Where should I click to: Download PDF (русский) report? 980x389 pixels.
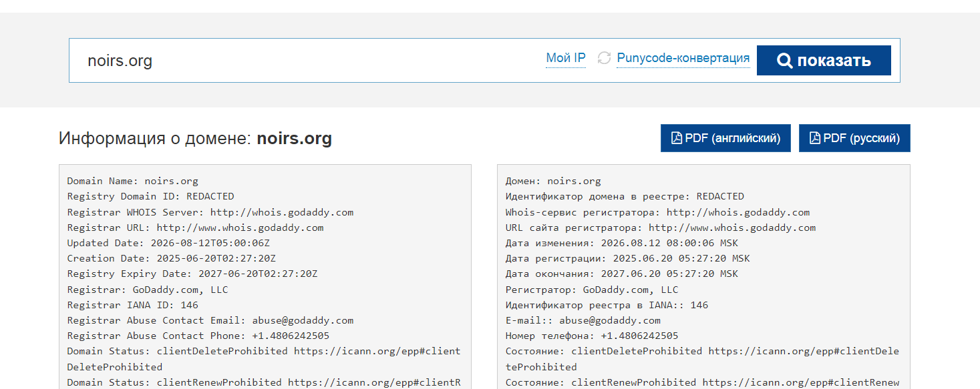[854, 138]
